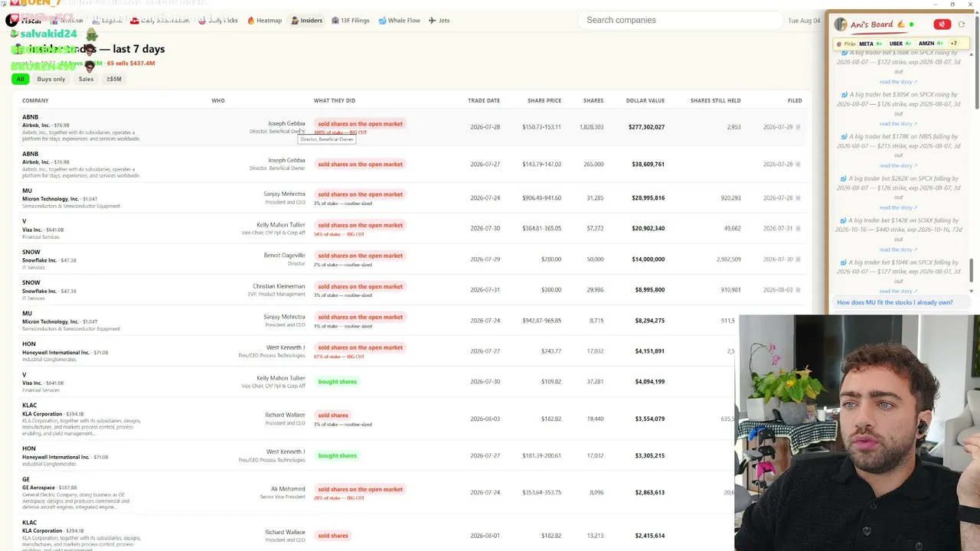
Task: Click the scroll up arrow in Ani's Board
Action: [972, 54]
